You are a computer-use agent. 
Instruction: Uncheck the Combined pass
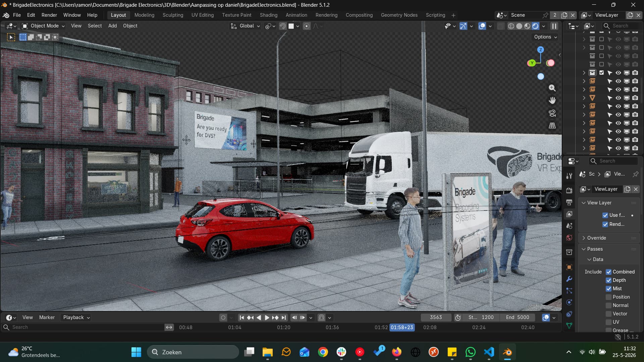click(x=608, y=272)
